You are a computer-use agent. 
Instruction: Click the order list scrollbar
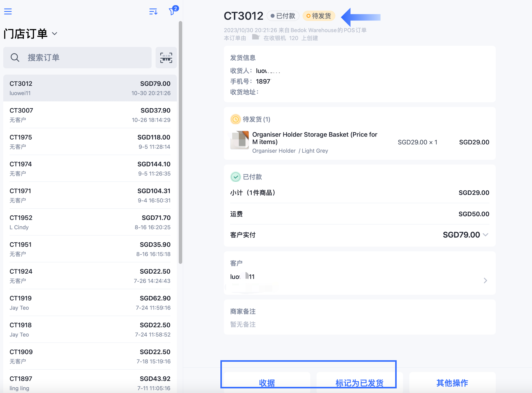(x=180, y=142)
